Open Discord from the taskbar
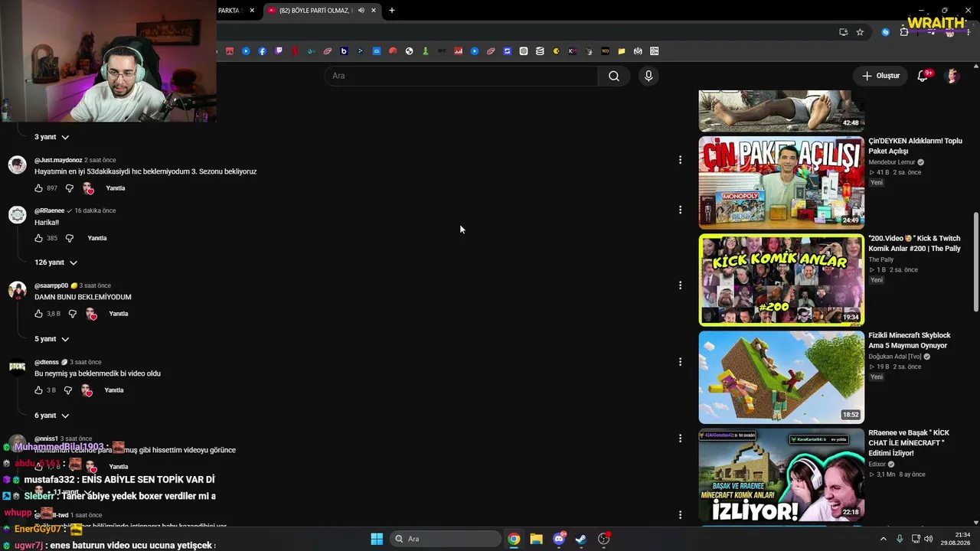Screen dimensions: 980x551 tap(559, 539)
